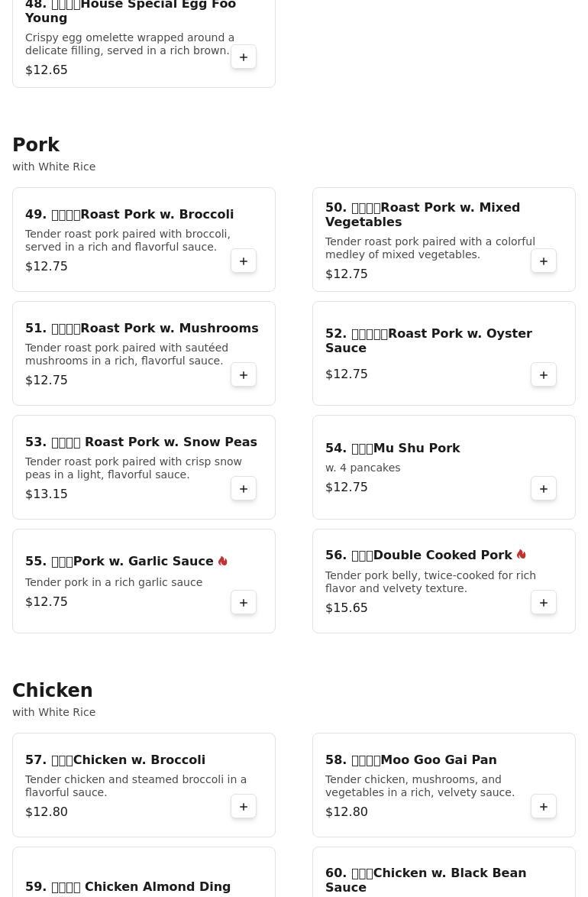The width and height of the screenshot is (588, 897).
Task: Add Roast Pork w. Broccoli via plus icon
Action: click(x=243, y=261)
